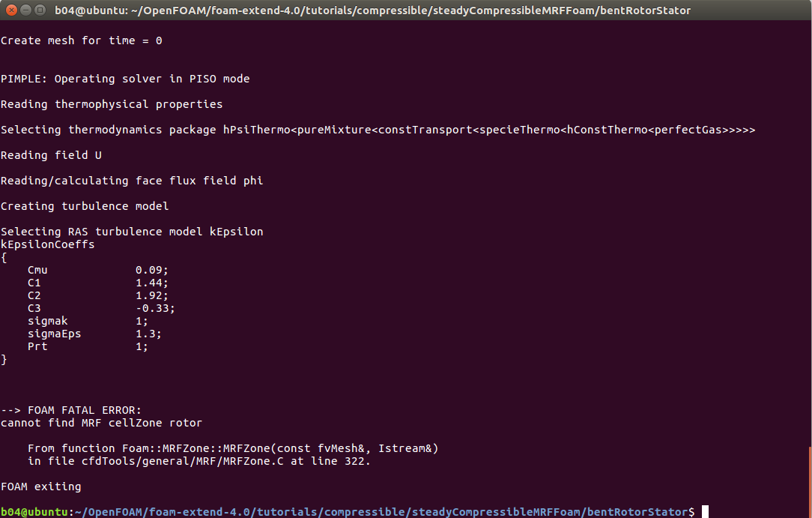Click the kEpsilonCoeffs heading text
Screen dimensions: 812x518
48,244
